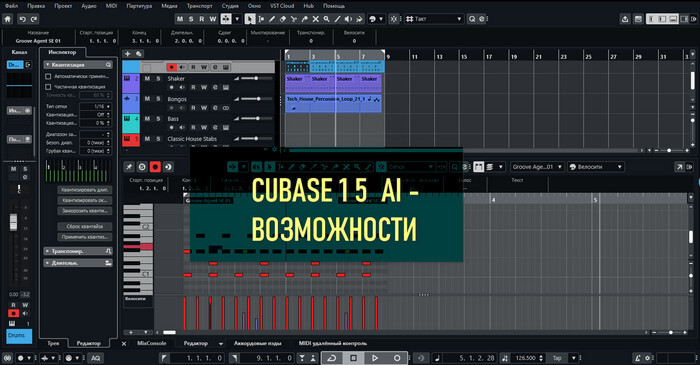Toggle global Mute M state button
Viewport: 700px width, 365px height.
point(180,19)
